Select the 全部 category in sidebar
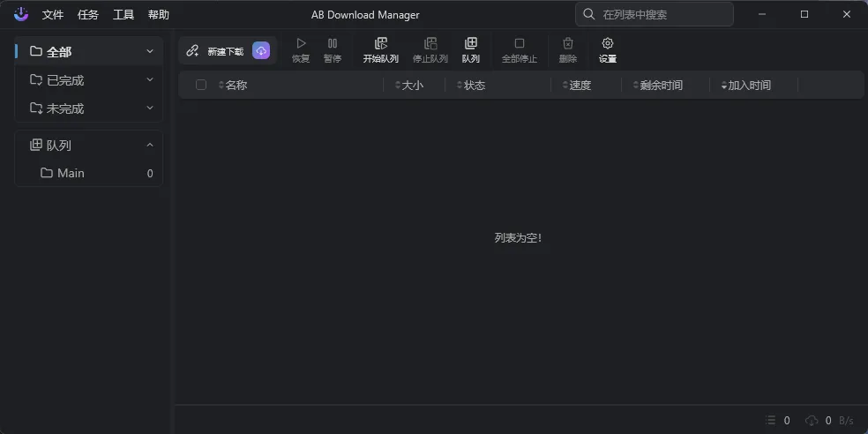 coord(88,51)
